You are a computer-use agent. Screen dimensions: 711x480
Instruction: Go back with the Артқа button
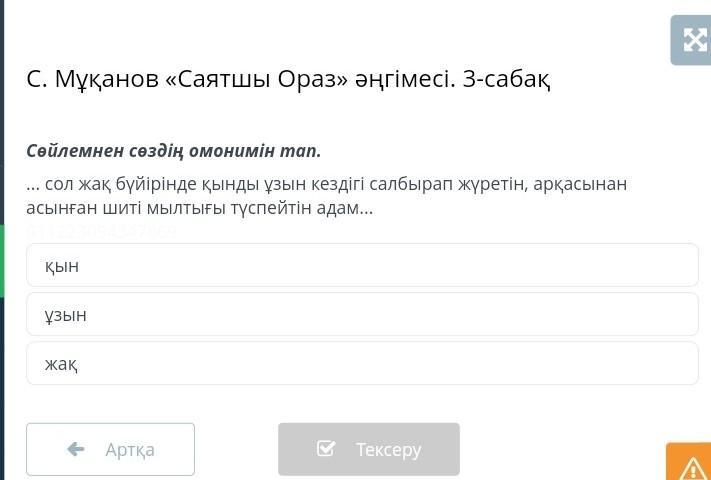coord(110,449)
